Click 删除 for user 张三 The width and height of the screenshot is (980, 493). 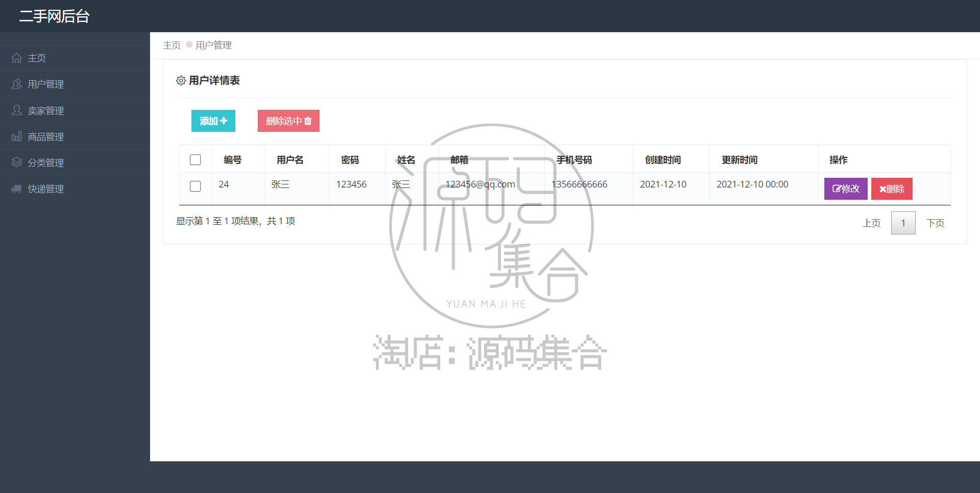click(892, 189)
